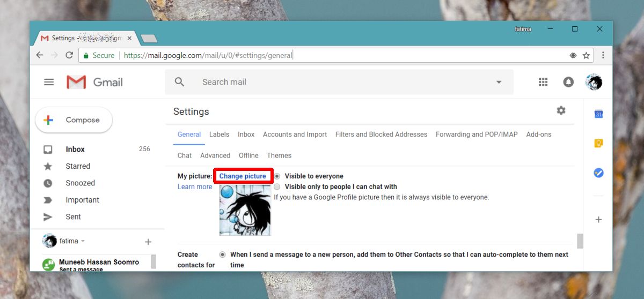Open the Offline settings tab
Viewport: 644px width, 299px height.
[x=248, y=155]
